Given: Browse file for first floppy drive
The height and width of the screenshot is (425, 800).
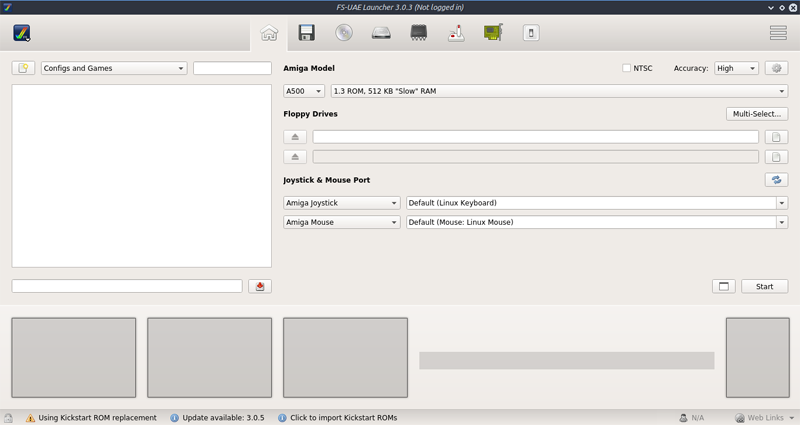Looking at the screenshot, I should 776,137.
